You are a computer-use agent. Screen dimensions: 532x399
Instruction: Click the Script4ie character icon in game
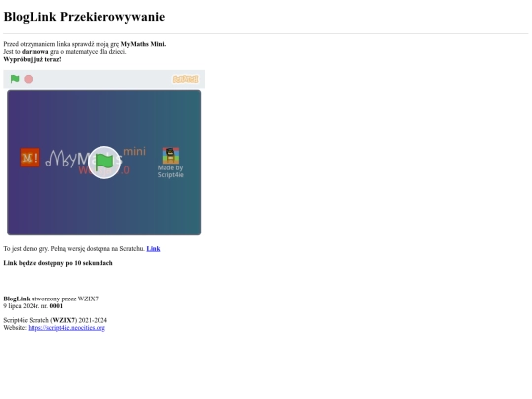pyautogui.click(x=170, y=156)
